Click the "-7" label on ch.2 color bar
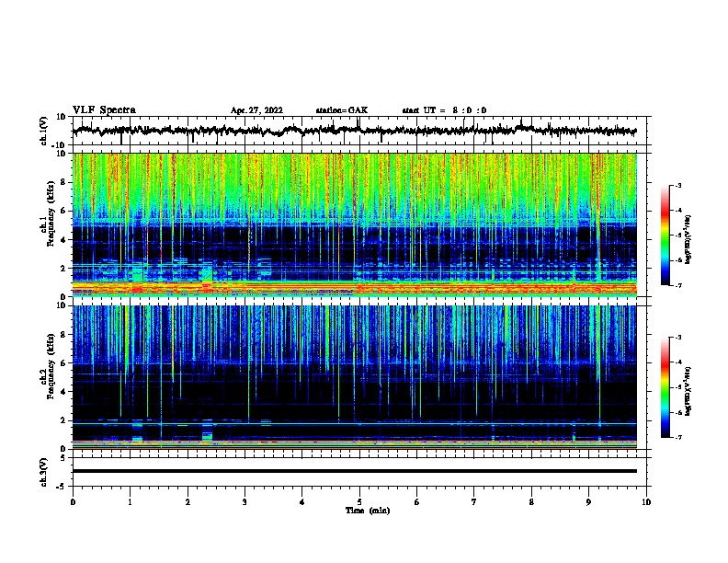Image resolution: width=728 pixels, height=563 pixels. (677, 438)
